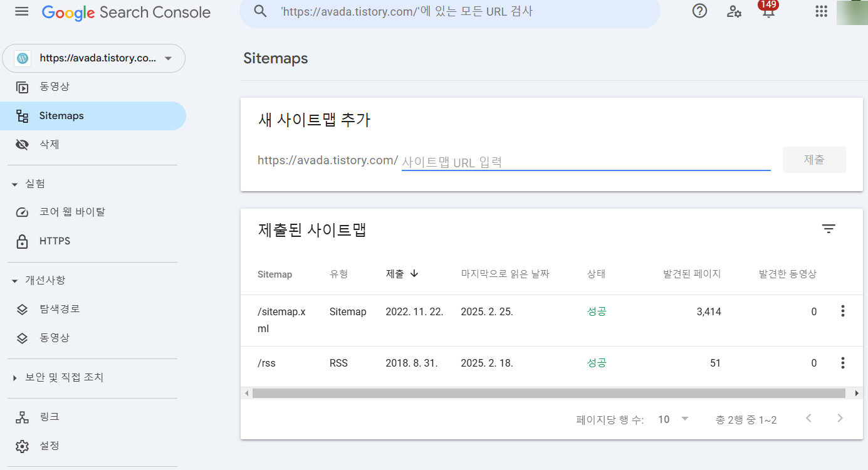Screen dimensions: 868x470
Task: Open the 동영상 report under indexing
Action: click(94, 87)
